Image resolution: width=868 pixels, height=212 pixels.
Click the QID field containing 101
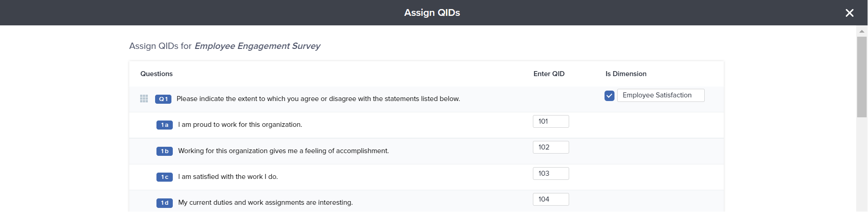pos(551,121)
